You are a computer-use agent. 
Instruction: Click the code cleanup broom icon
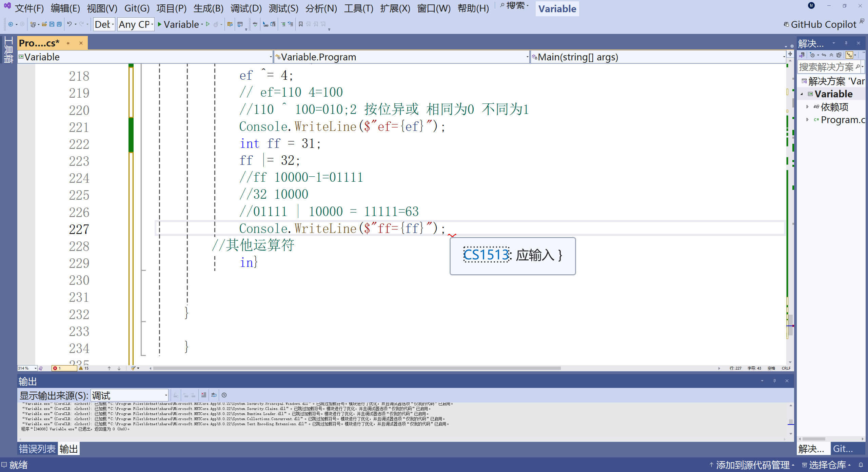134,368
